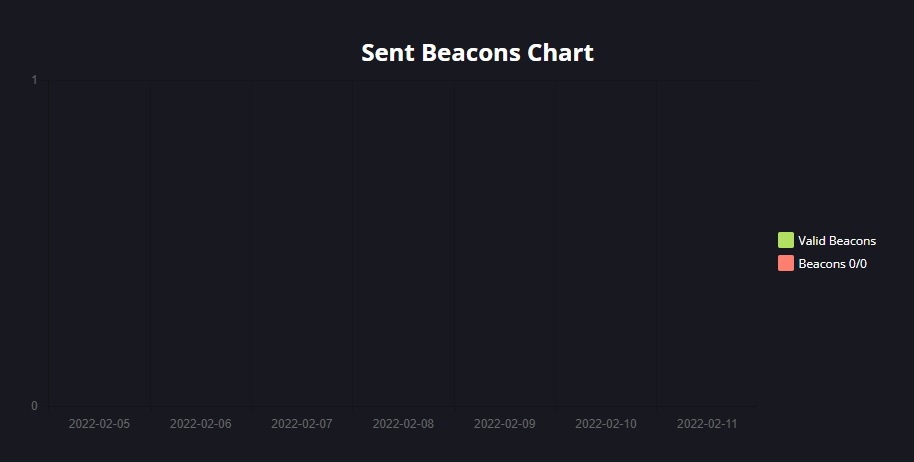Click the green Valid Beacons legend swatch
914x462 pixels.
pyautogui.click(x=786, y=240)
